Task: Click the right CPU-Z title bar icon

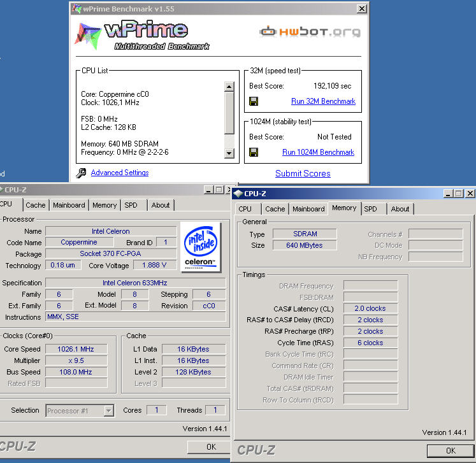Action: 238,193
